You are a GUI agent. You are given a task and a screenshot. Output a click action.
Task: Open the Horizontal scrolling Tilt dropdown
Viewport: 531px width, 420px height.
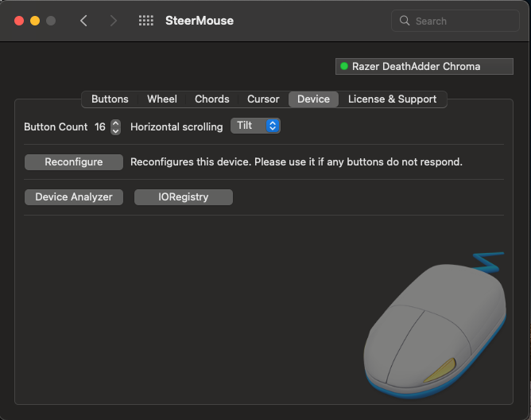[255, 126]
